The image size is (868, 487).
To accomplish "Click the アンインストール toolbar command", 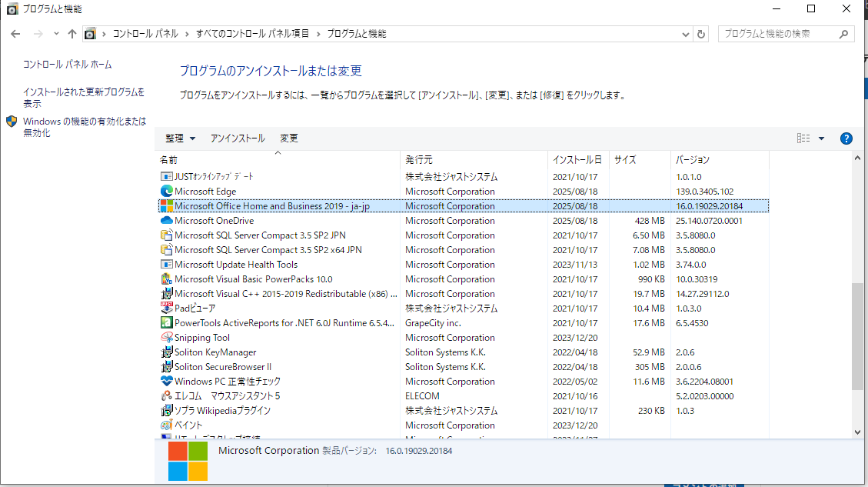I will 238,138.
